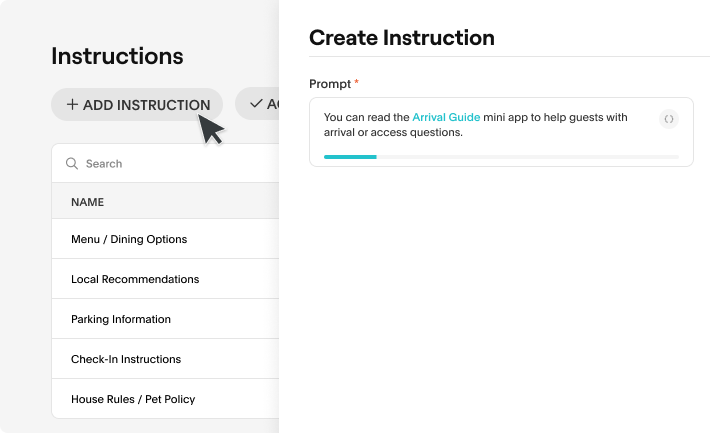Viewport: 710px width, 433px height.
Task: Select the Menu / Dining Options row
Action: tap(129, 240)
